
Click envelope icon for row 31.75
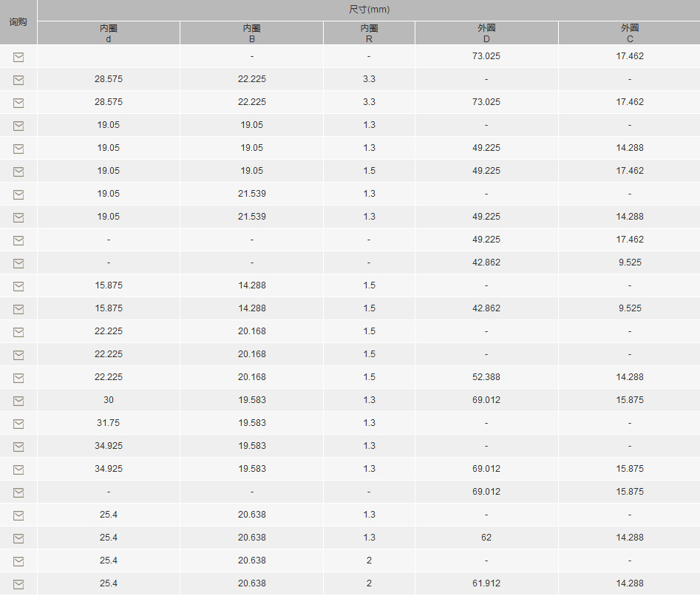[x=18, y=424]
